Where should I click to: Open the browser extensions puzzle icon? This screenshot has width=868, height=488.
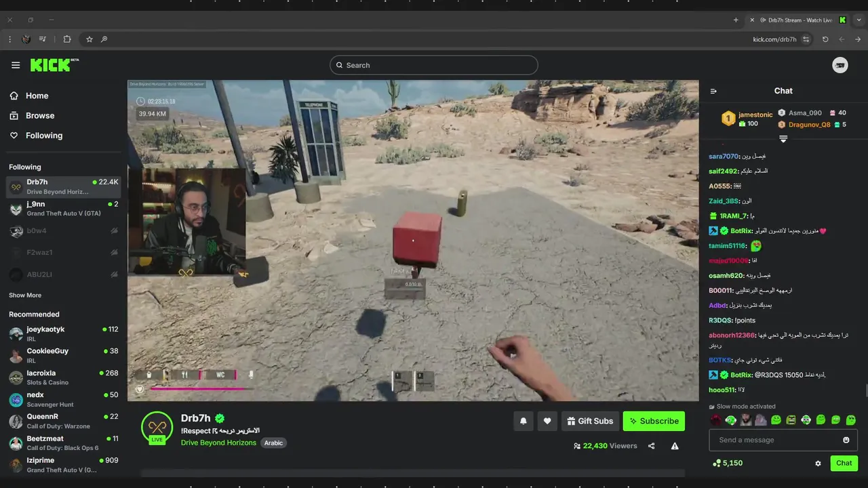click(x=67, y=39)
